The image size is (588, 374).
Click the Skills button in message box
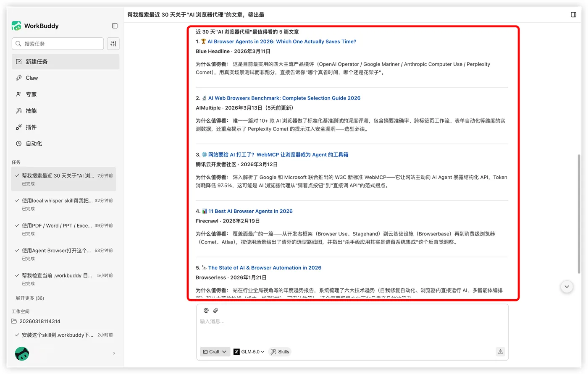(280, 352)
